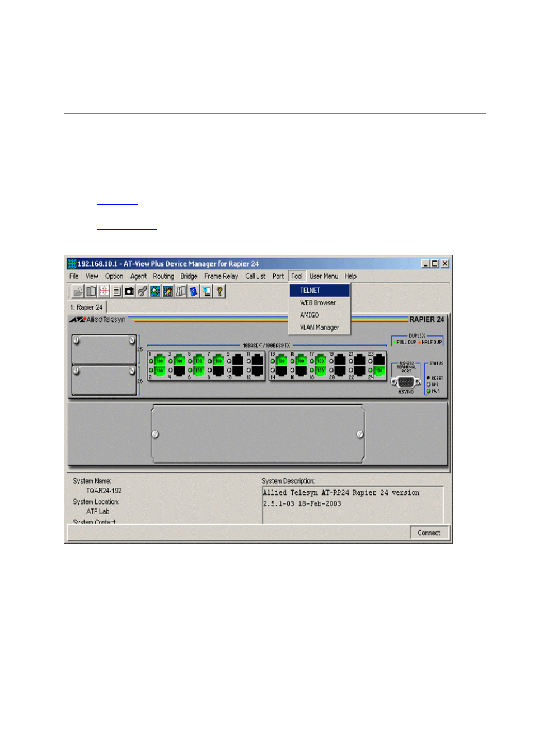Viewport: 534px width, 756px height.
Task: Click the text document list toolbar icon
Action: point(116,291)
